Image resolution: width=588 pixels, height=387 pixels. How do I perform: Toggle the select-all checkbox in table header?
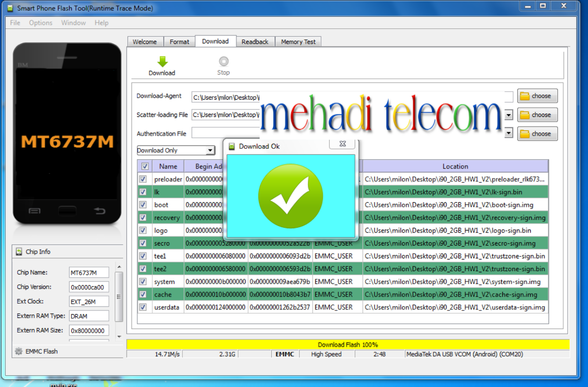[x=145, y=166]
